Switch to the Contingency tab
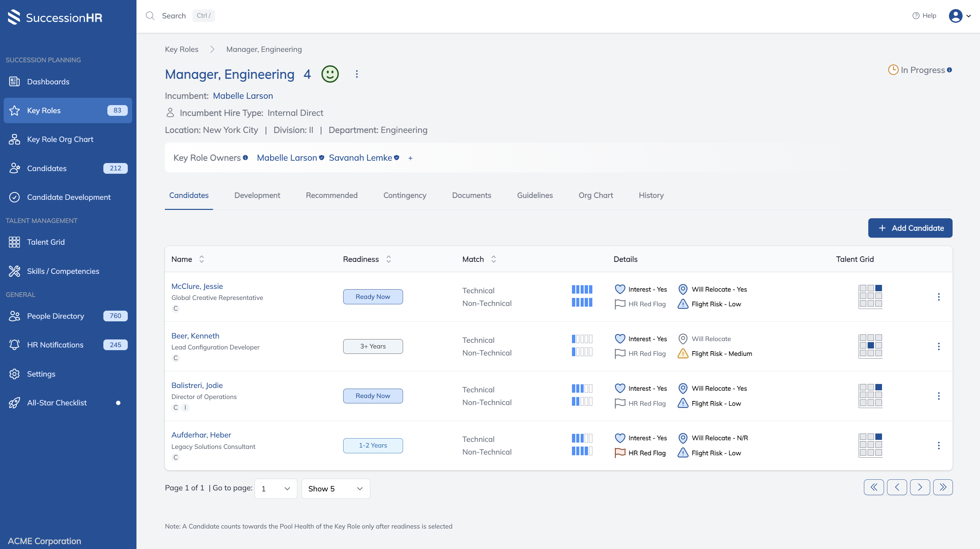The image size is (980, 549). click(x=404, y=195)
